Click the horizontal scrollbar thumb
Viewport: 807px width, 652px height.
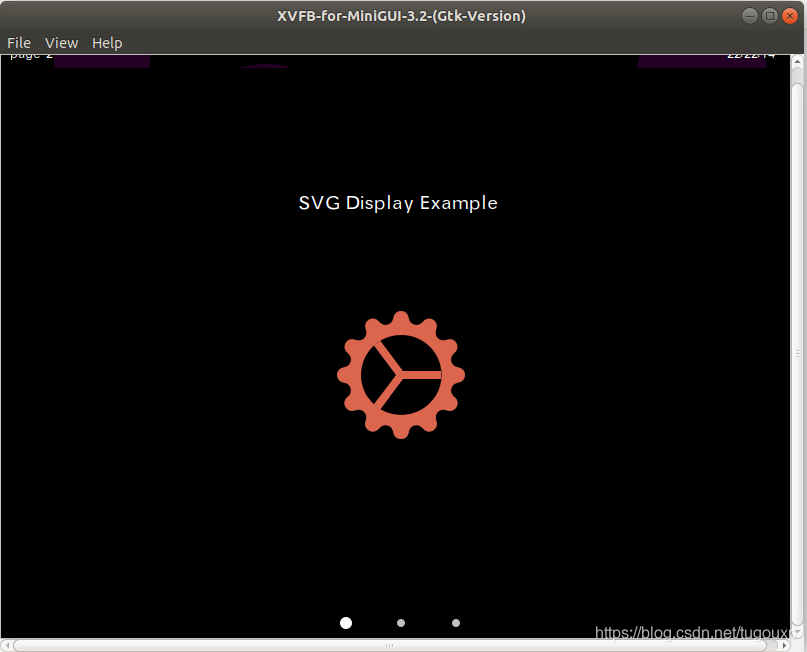click(x=390, y=645)
